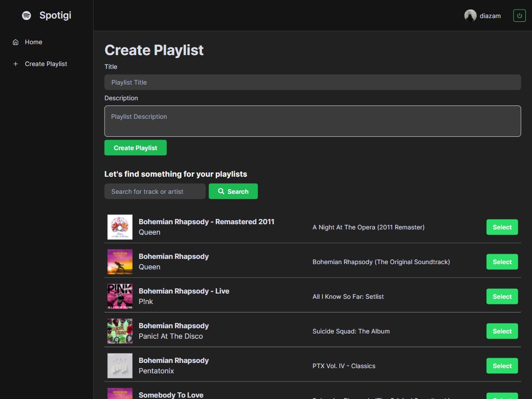Open Create Playlist sidebar item
This screenshot has height=399, width=532.
47,64
